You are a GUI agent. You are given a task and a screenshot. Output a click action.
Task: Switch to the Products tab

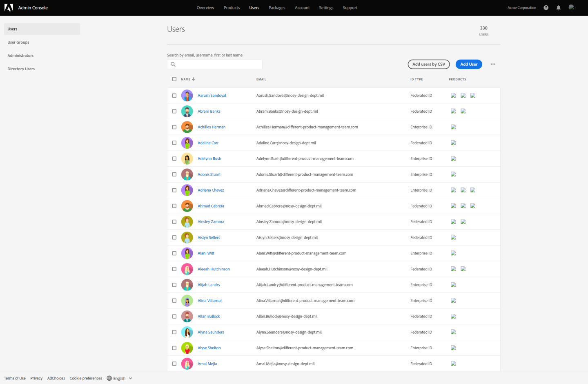[232, 8]
